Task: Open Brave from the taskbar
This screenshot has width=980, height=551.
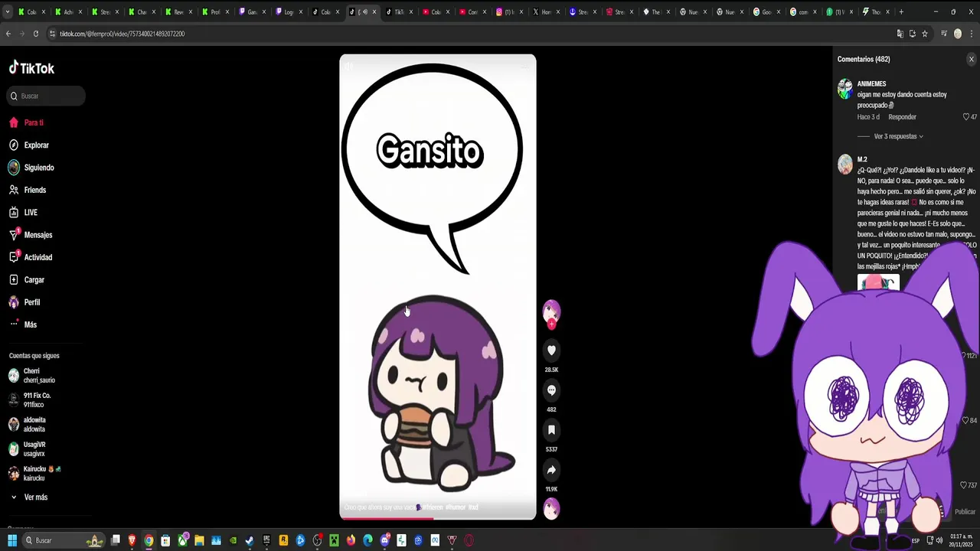Action: pyautogui.click(x=132, y=540)
